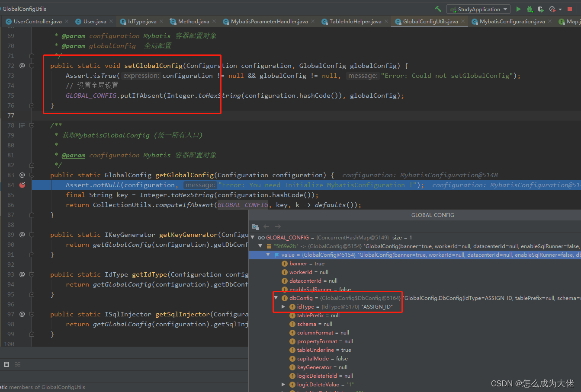
Task: Click the gutter @ icon on line 93
Action: point(22,274)
